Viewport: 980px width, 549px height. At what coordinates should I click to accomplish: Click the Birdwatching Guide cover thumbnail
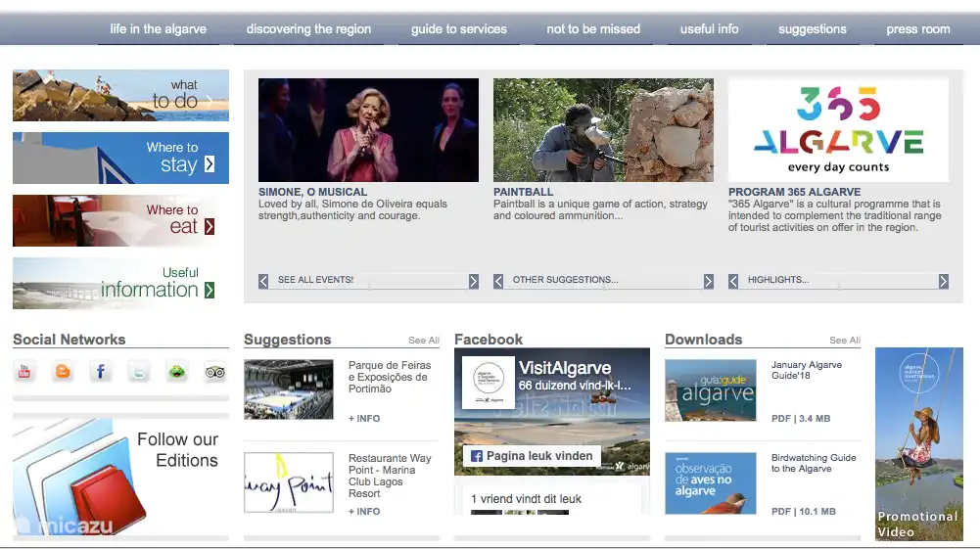point(710,483)
